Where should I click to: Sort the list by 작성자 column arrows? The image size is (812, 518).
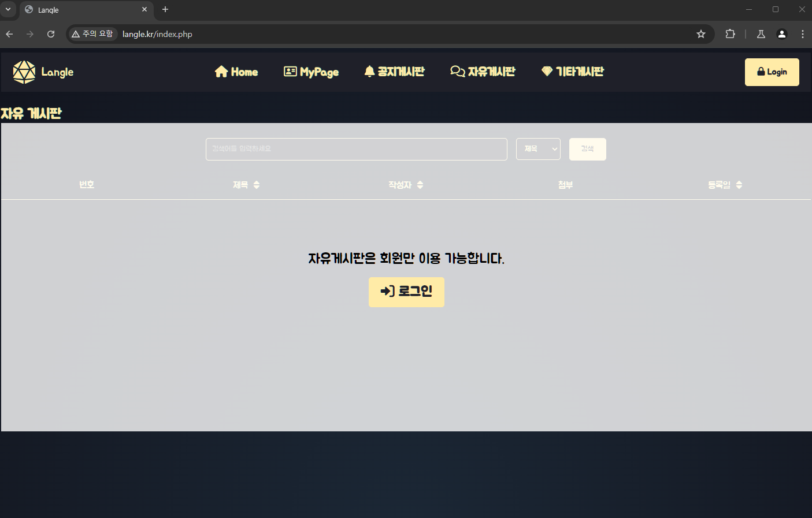pyautogui.click(x=420, y=185)
